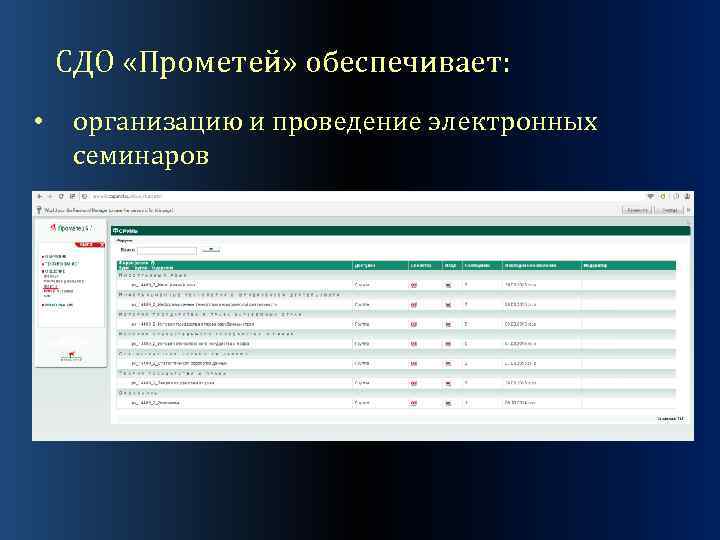Open dark message icon in the Информационные технологии row
The width and height of the screenshot is (720, 540).
pos(448,304)
